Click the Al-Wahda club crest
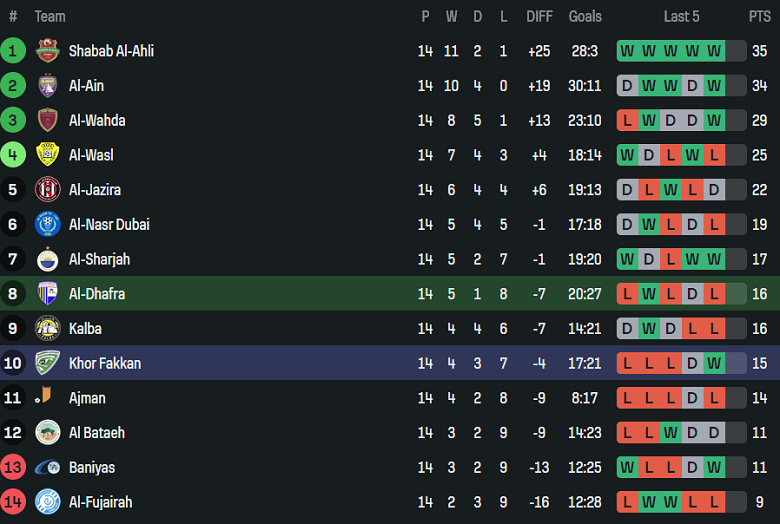Viewport: 780px width, 524px height. [48, 121]
